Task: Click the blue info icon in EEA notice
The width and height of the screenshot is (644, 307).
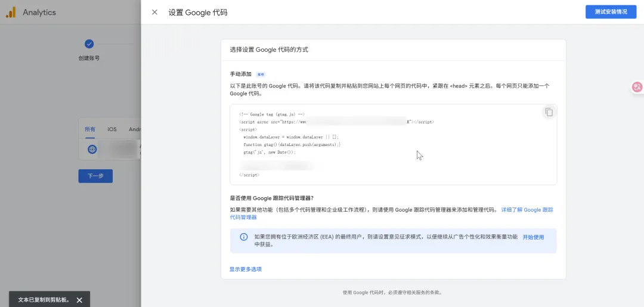Action: point(243,237)
